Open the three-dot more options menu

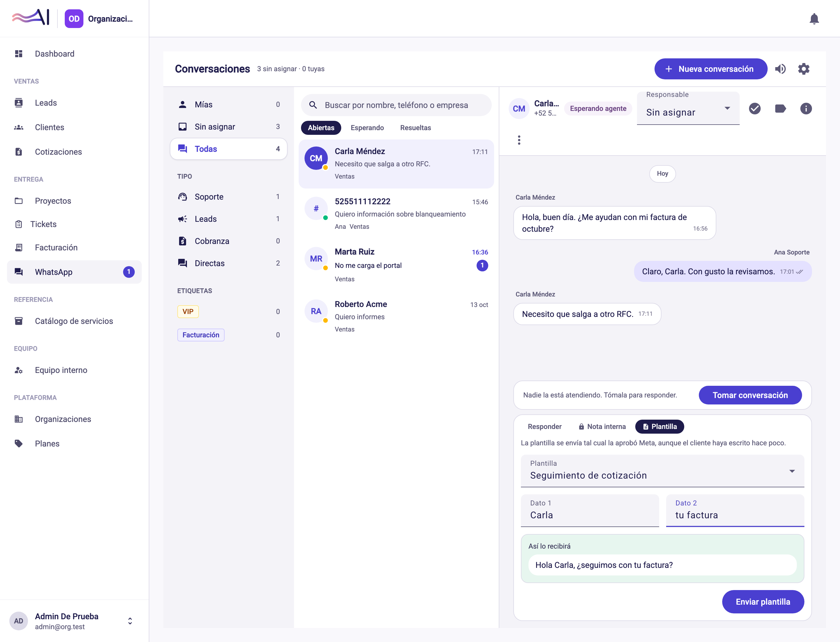point(519,140)
